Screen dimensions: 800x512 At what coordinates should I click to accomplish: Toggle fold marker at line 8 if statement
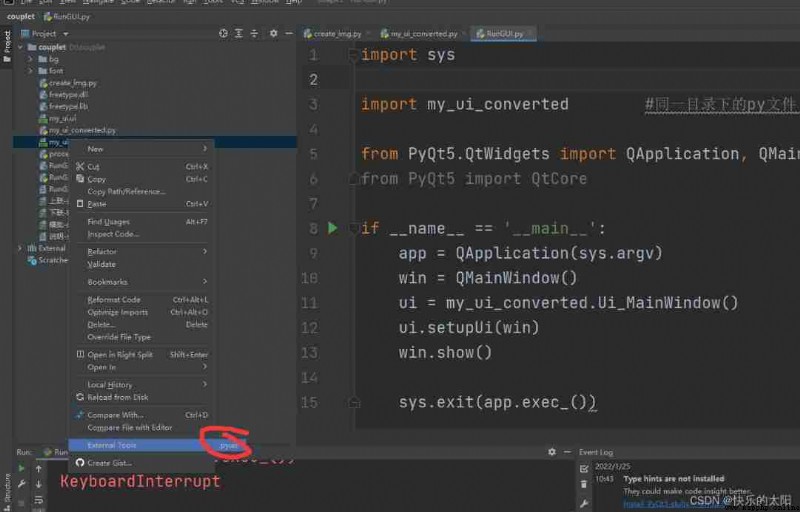point(353,228)
